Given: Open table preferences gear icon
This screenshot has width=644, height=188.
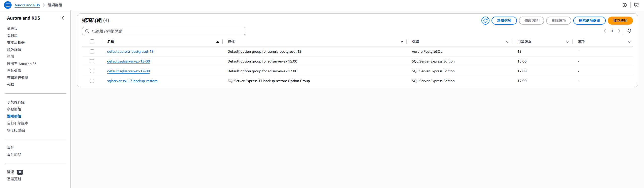Looking at the screenshot, I should (x=629, y=31).
